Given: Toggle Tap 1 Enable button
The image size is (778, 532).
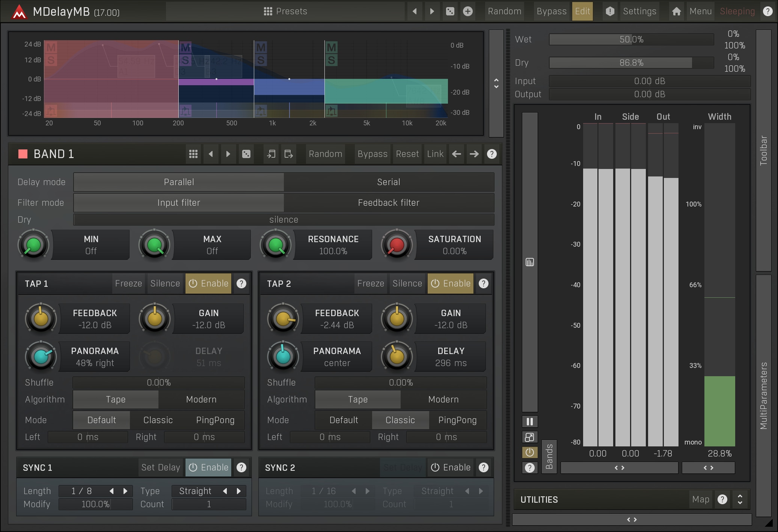Looking at the screenshot, I should coord(208,283).
